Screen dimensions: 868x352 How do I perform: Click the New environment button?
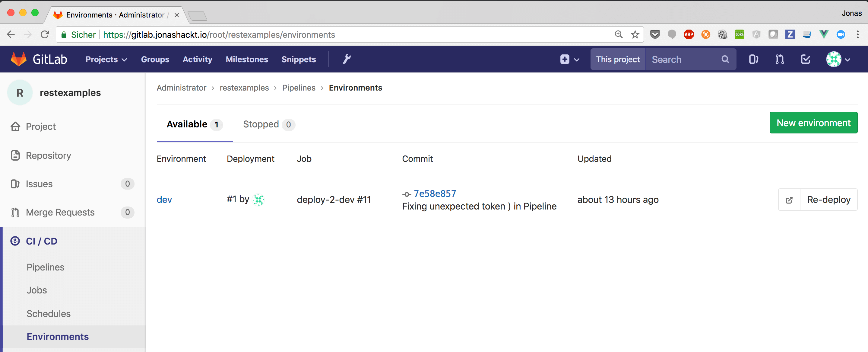pyautogui.click(x=813, y=123)
